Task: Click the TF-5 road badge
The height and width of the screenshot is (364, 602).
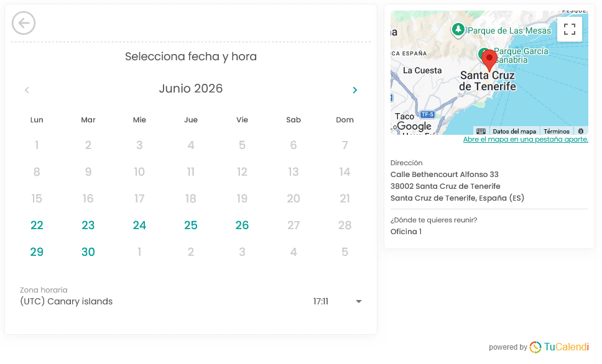Action: point(427,114)
